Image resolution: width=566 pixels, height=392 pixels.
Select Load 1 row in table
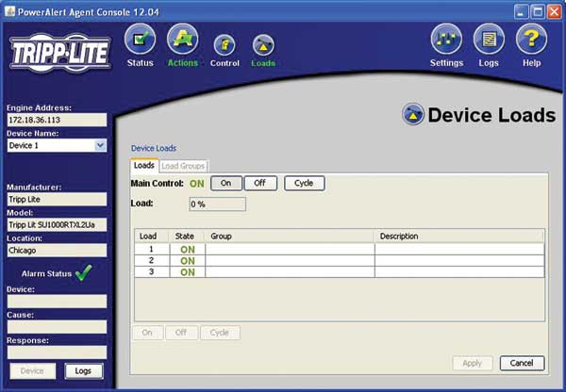339,249
